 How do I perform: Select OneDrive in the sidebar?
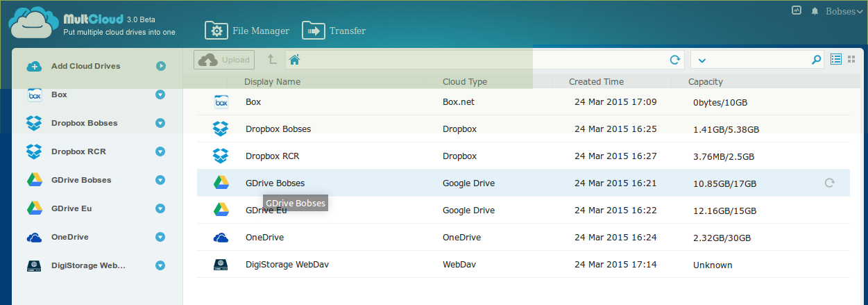coord(69,237)
